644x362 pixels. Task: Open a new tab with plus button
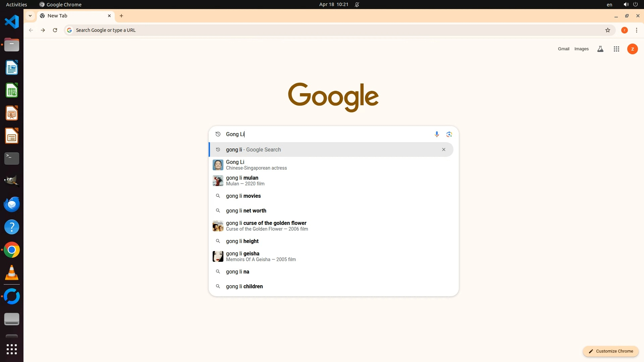tap(121, 16)
